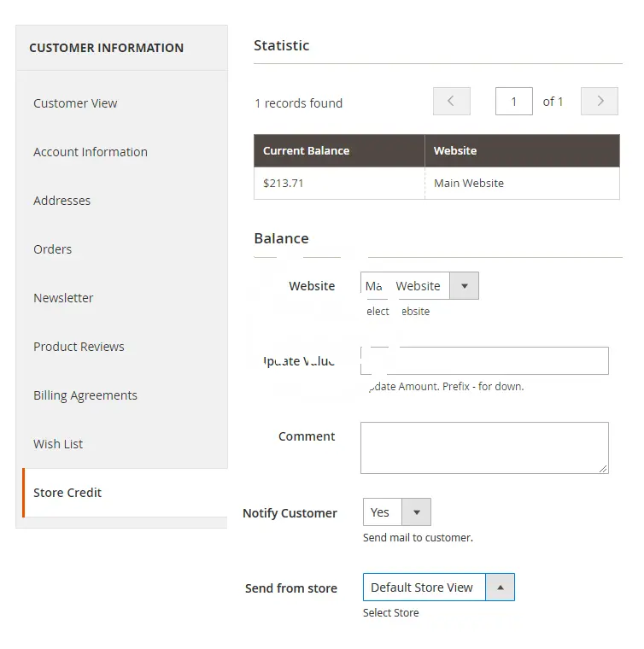Select the Addresses tab
644x649 pixels.
click(x=61, y=201)
